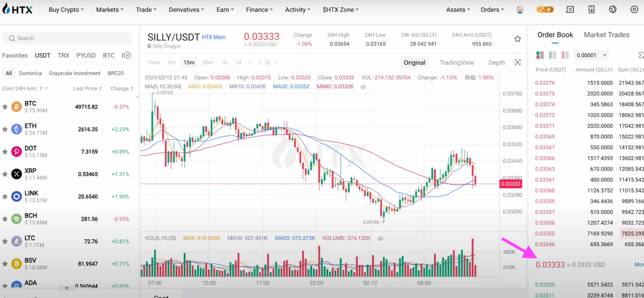Toggle favorite star for XRP
Image resolution: width=644 pixels, height=298 pixels.
point(5,174)
